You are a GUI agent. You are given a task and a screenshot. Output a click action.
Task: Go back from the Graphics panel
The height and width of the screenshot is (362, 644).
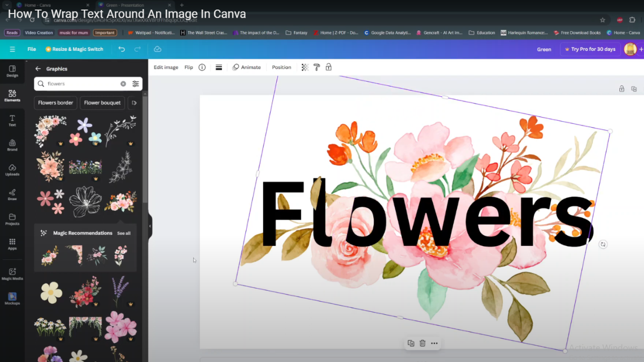point(38,69)
